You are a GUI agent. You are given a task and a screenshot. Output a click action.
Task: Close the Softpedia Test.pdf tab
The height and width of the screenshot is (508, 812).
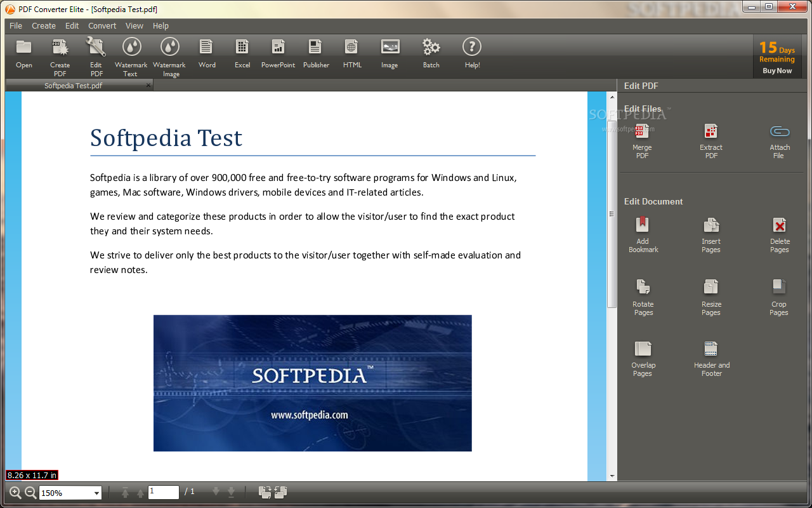148,86
